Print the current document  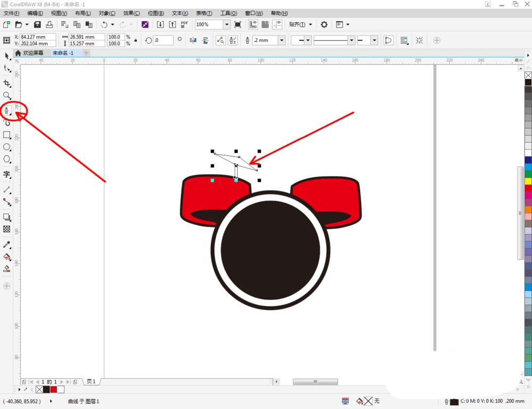[49, 24]
